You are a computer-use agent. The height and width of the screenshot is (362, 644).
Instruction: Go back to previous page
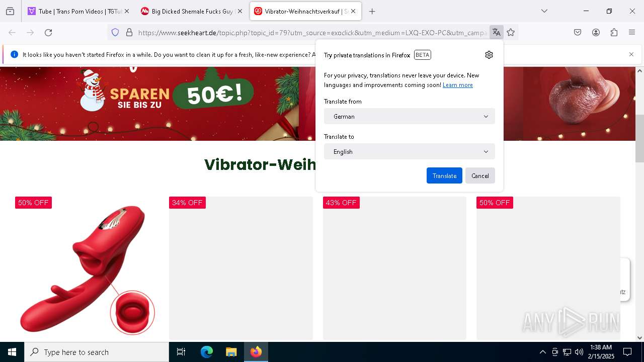12,33
